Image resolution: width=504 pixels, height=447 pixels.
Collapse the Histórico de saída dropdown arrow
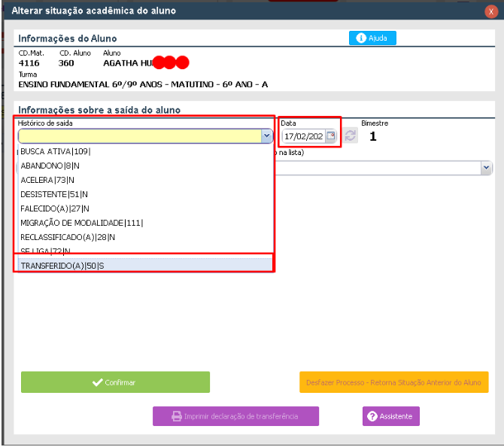pos(266,136)
